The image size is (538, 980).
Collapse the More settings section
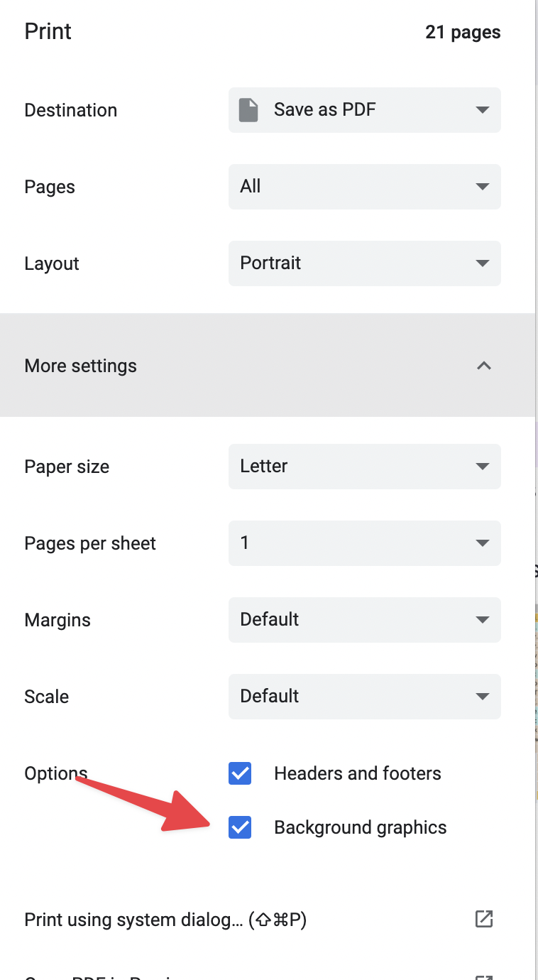pyautogui.click(x=81, y=366)
